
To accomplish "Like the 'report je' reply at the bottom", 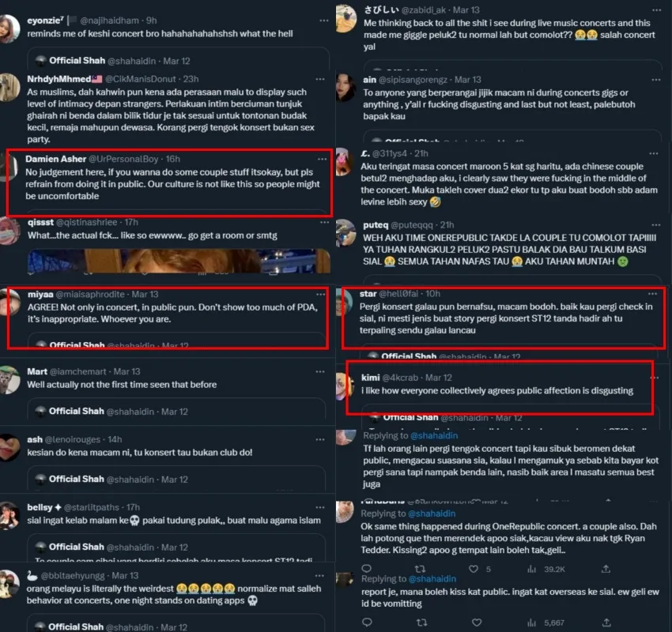I will tap(477, 623).
